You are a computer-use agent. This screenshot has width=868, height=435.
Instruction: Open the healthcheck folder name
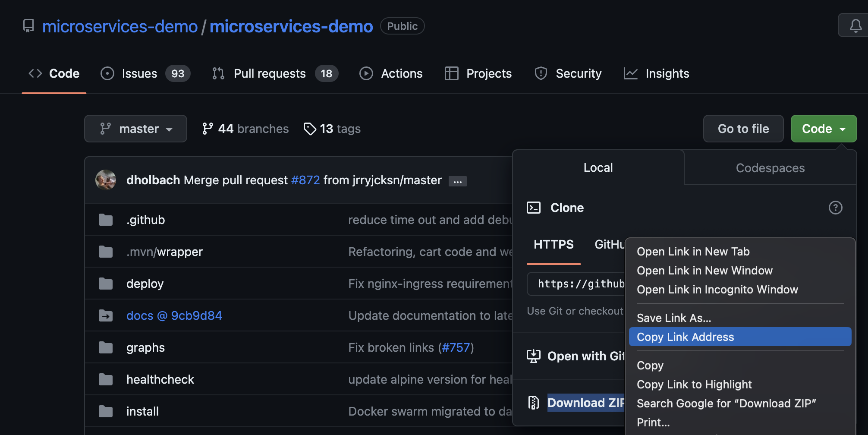[x=160, y=379]
